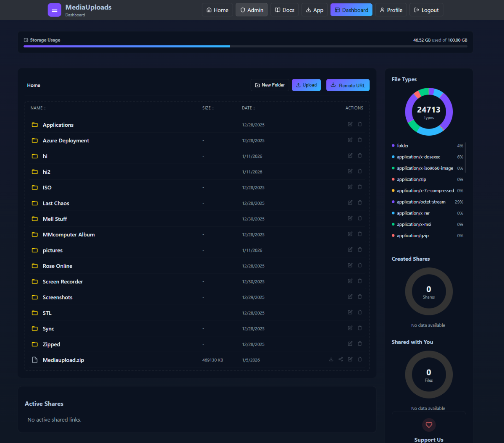Click rename icon for Applications folder
The width and height of the screenshot is (504, 443).
click(x=350, y=124)
